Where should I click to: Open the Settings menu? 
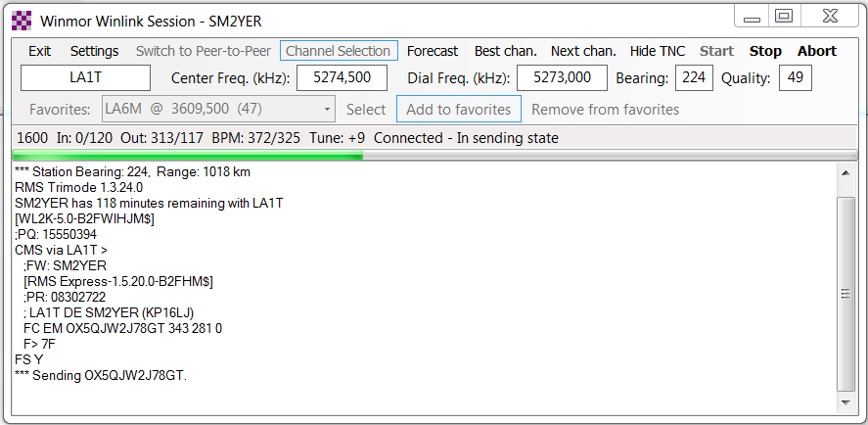[95, 51]
